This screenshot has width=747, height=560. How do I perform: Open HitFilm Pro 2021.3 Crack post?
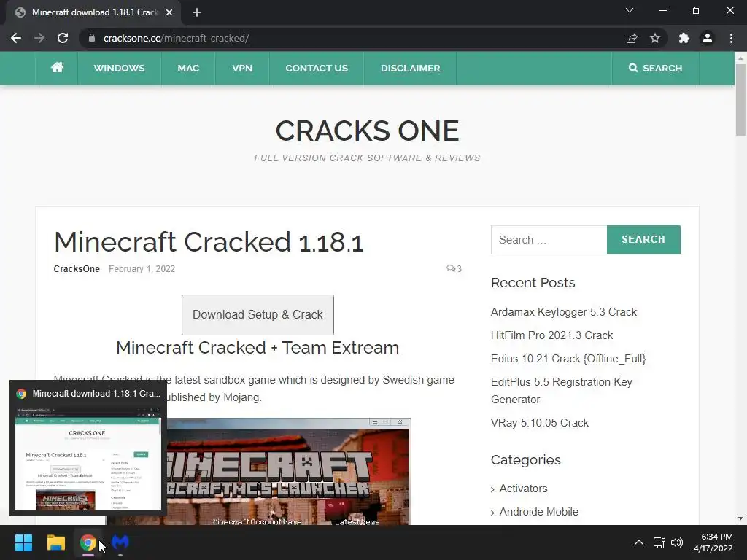[x=551, y=335]
